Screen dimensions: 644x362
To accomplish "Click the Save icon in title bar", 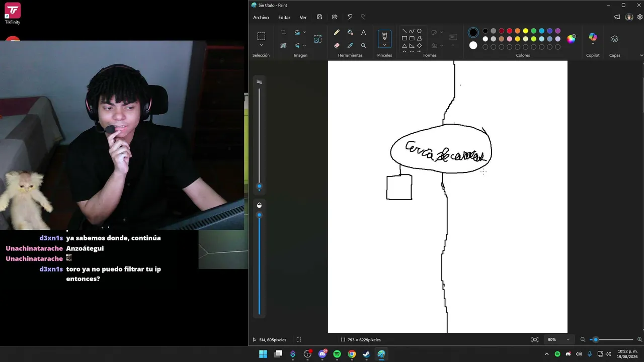I will [319, 17].
